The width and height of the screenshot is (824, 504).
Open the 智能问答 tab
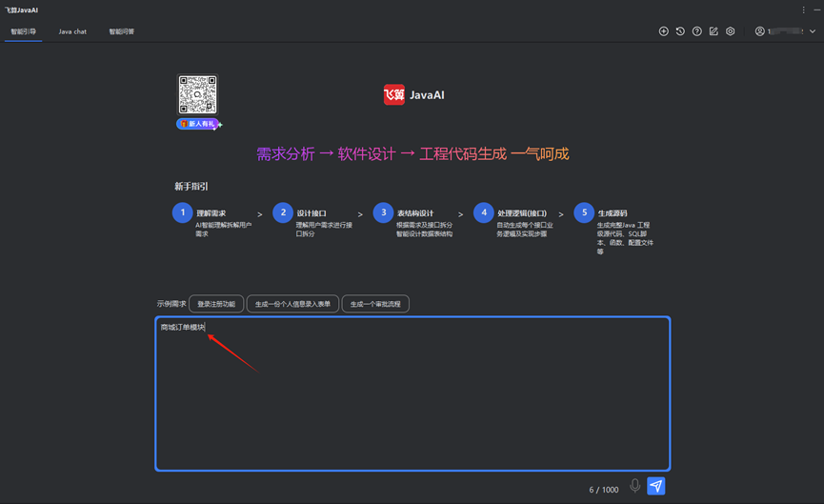click(x=121, y=31)
